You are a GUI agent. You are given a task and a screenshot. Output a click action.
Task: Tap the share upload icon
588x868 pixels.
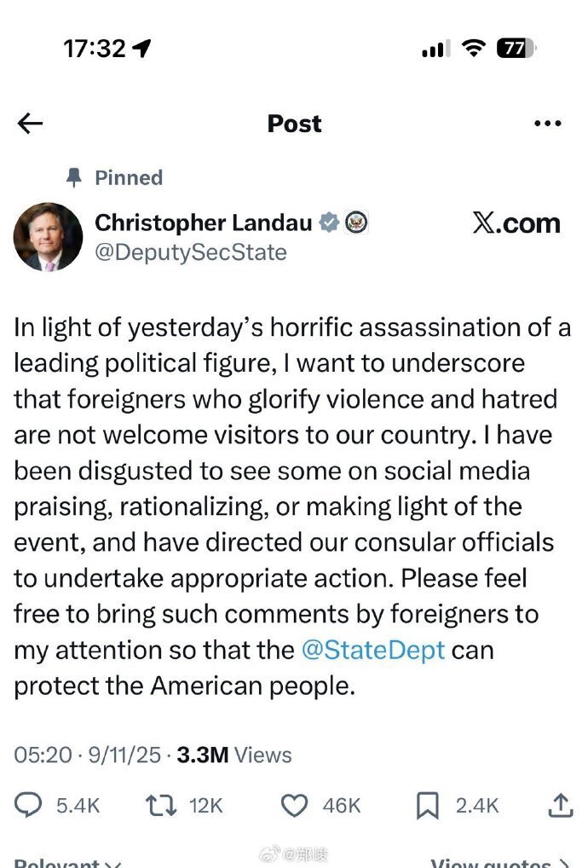pos(560,805)
